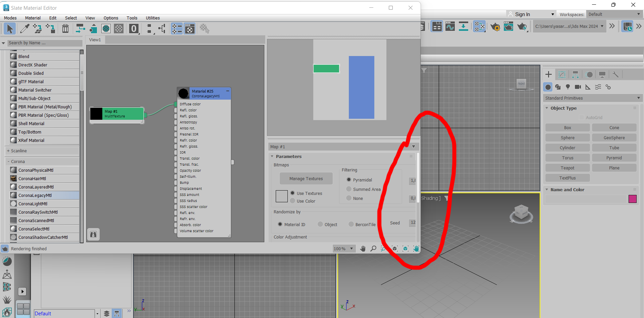Image resolution: width=644 pixels, height=318 pixels.
Task: Open the Tools menu in Slate Material Editor
Action: coord(132,18)
